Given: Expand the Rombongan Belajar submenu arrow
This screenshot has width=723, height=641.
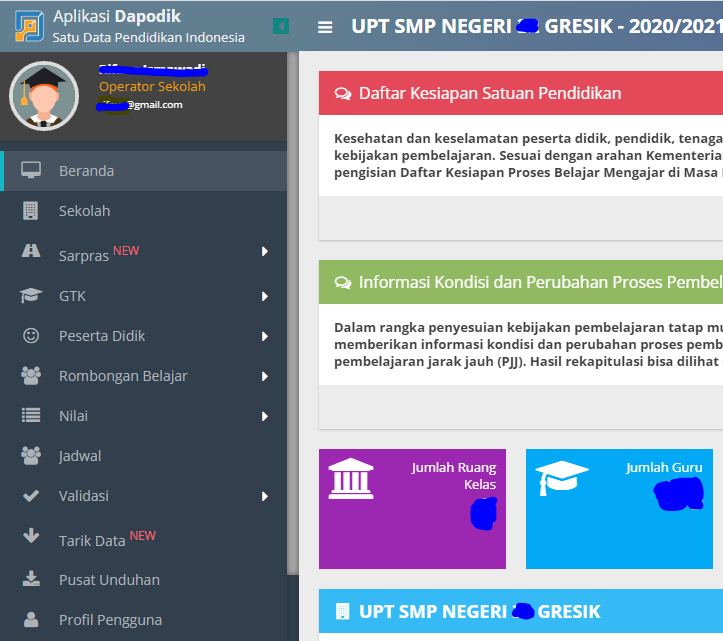Looking at the screenshot, I should point(265,376).
